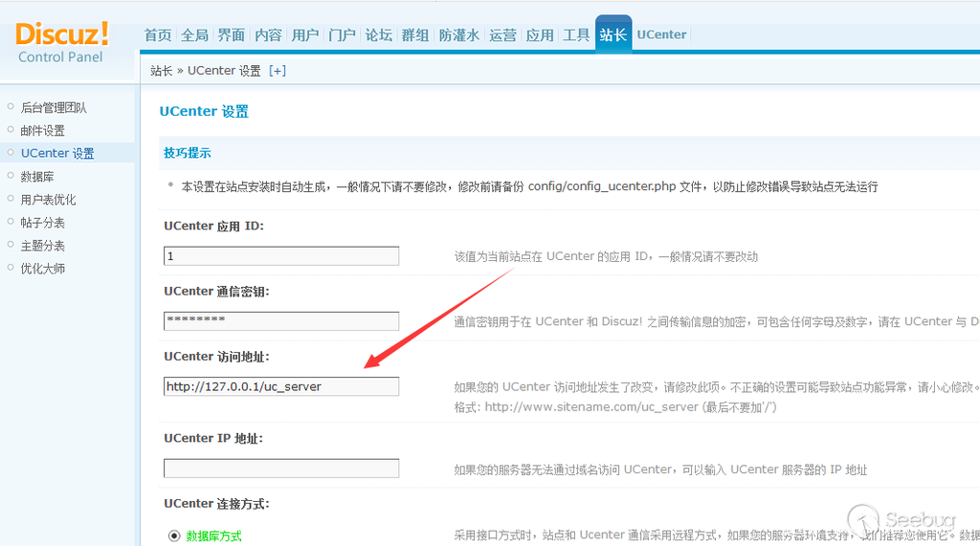Focus the UCenter 访问地址 field
The width and height of the screenshot is (980, 546).
click(x=281, y=386)
